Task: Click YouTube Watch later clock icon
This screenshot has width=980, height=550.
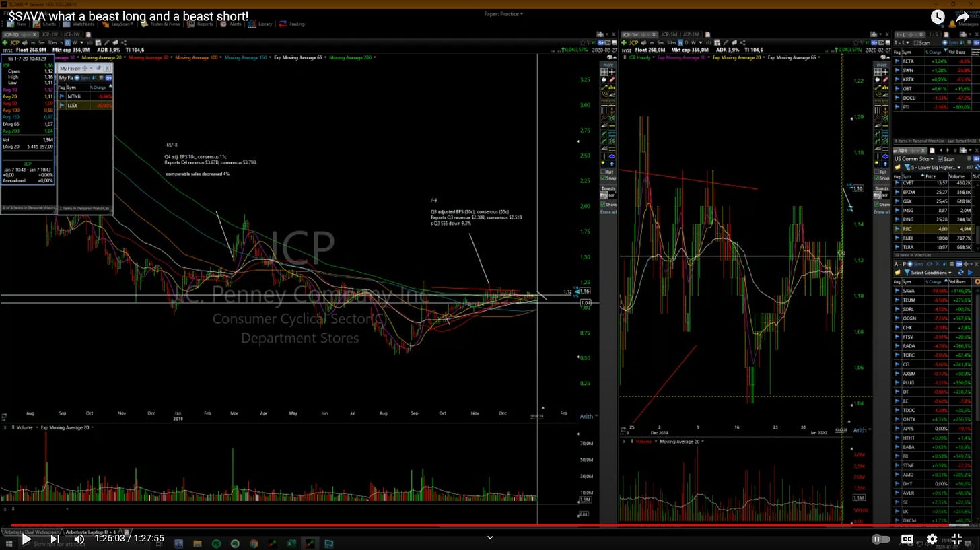Action: pos(937,18)
